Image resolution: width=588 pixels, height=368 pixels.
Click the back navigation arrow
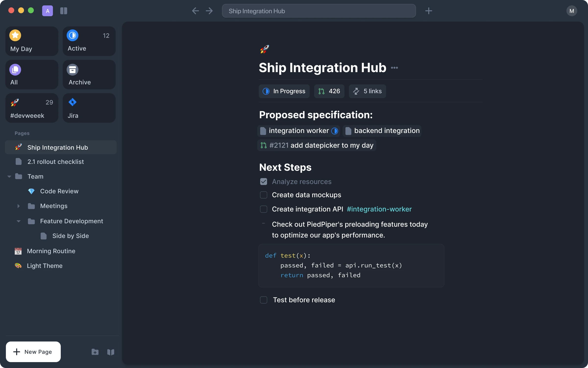point(195,11)
